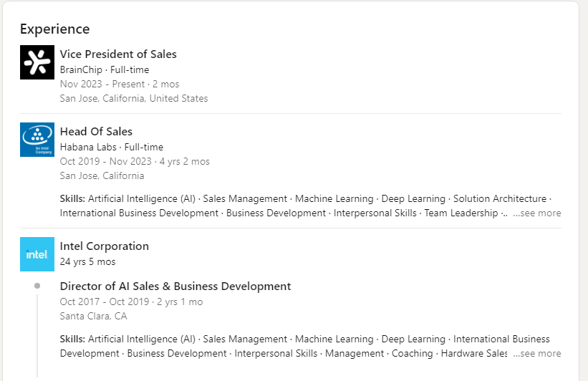Click Santa Clara, CA location text
The image size is (588, 381).
(x=94, y=316)
